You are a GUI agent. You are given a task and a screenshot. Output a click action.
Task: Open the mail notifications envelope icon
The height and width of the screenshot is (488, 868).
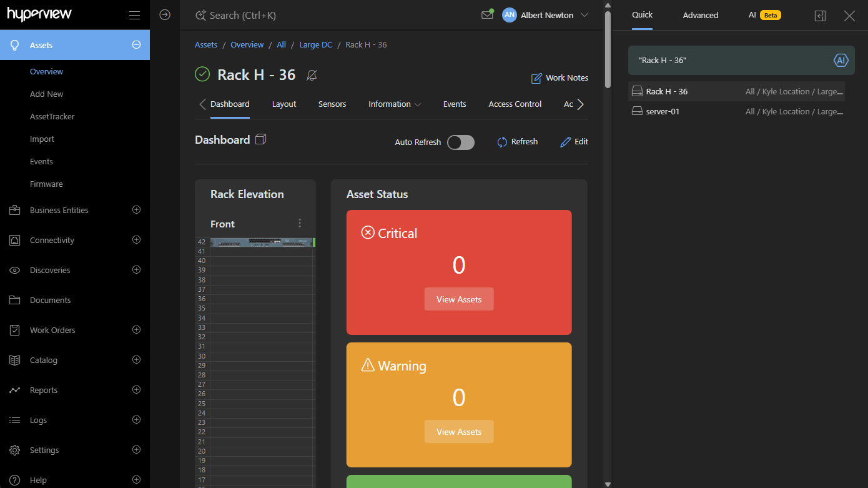pos(487,15)
